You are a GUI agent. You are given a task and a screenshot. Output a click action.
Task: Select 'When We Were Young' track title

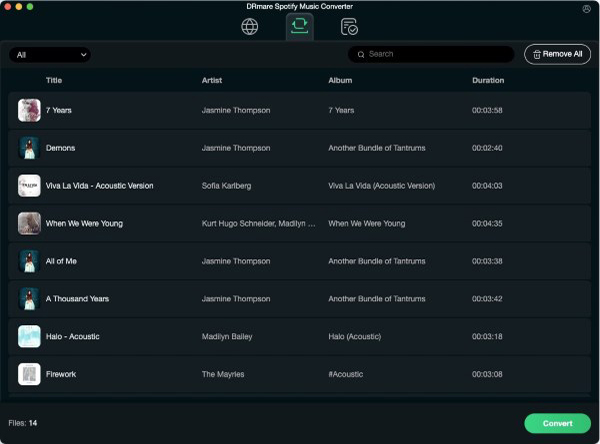(x=84, y=224)
